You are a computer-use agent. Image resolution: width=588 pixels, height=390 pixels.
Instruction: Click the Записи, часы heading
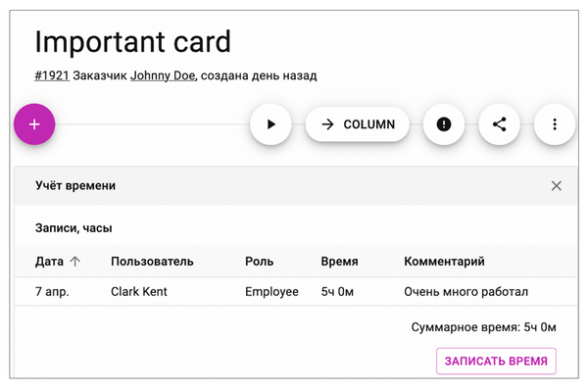coord(73,227)
